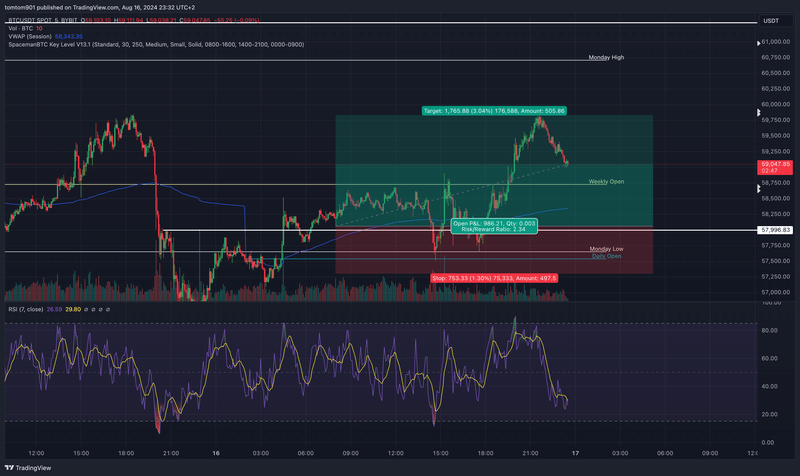The height and width of the screenshot is (476, 800).
Task: Click the 80.00 RSI scale label
Action: pyautogui.click(x=769, y=331)
